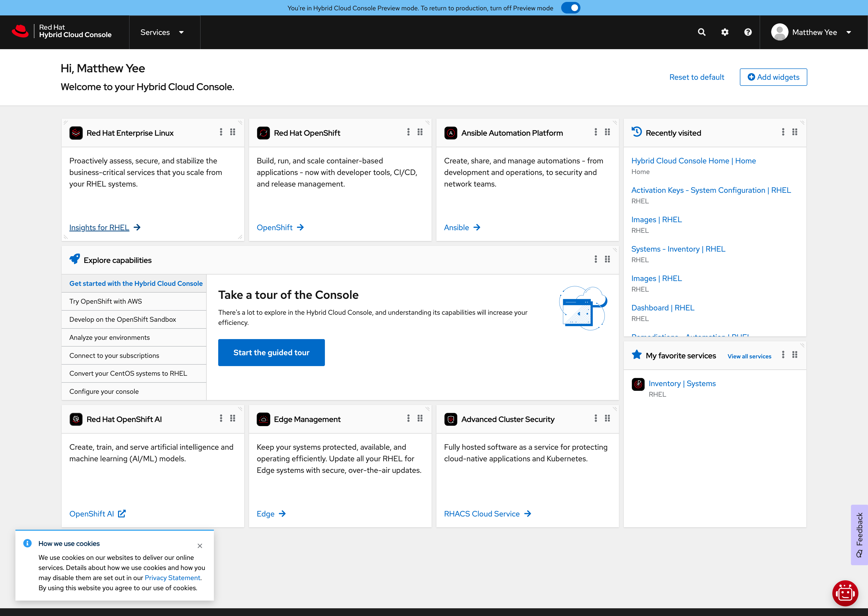Select the Try OpenShift with AWS item

pos(105,301)
